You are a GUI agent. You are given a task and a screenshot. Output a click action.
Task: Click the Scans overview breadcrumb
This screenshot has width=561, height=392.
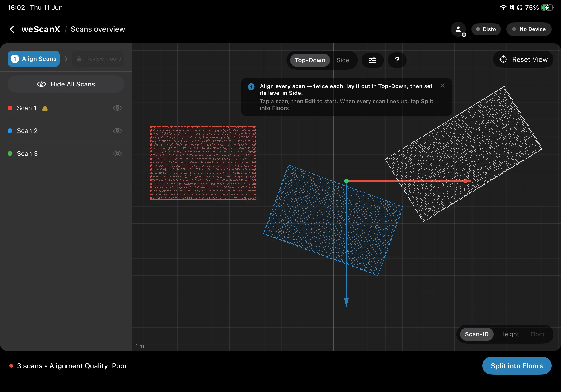[x=98, y=29]
